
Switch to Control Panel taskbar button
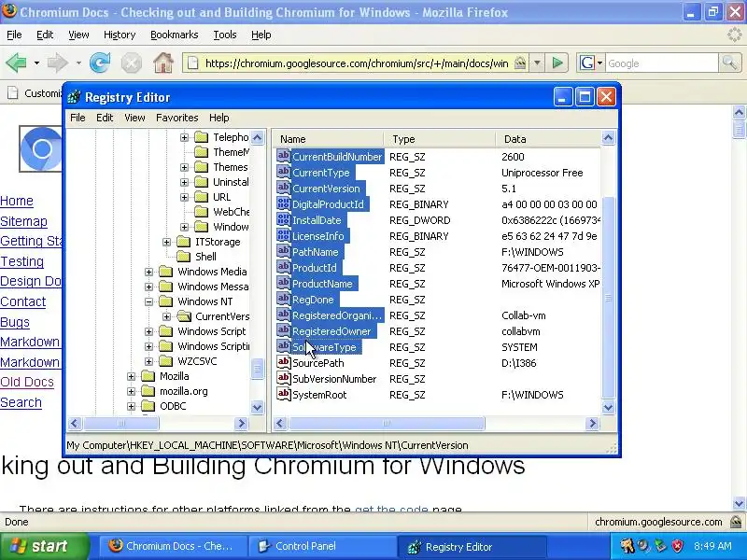pos(322,546)
